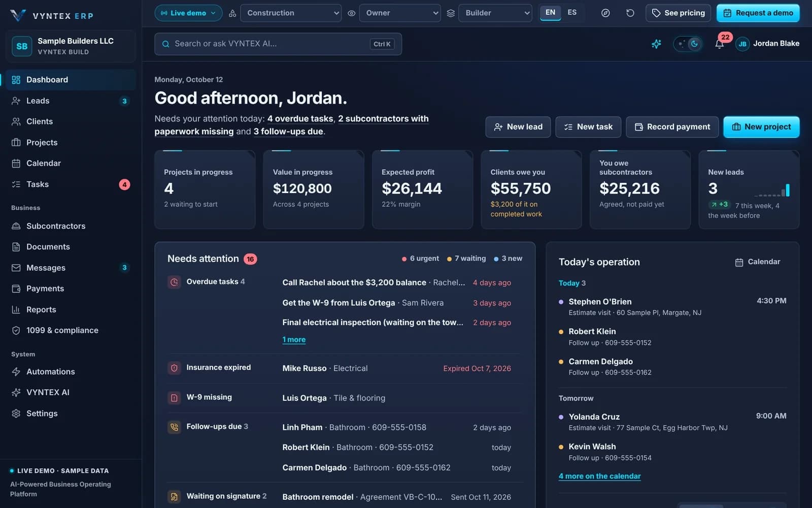Viewport: 812px width, 508px height.
Task: Click the search magnifier icon
Action: [165, 44]
